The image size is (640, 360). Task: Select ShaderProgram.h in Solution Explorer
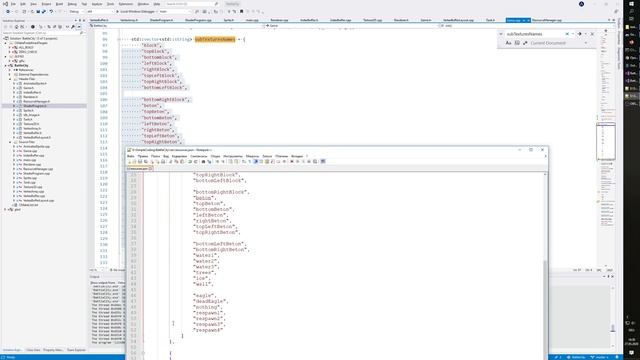pyautogui.click(x=35, y=106)
